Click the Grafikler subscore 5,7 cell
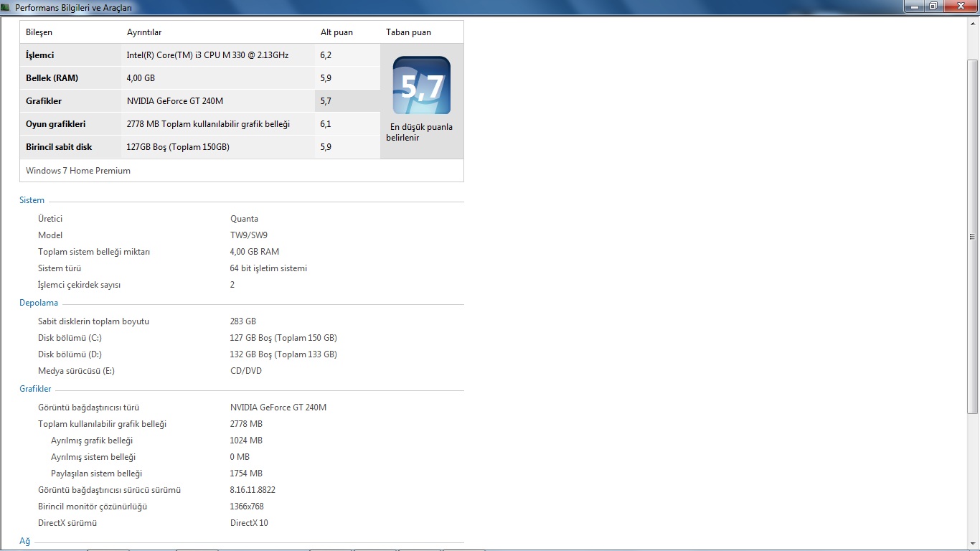 pos(347,101)
